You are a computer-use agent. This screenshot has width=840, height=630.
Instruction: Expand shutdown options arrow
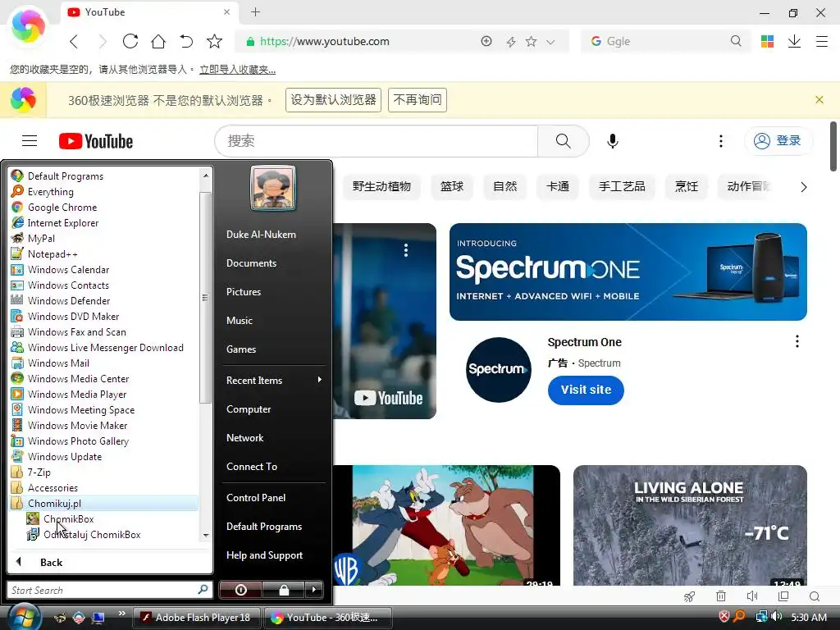point(314,590)
